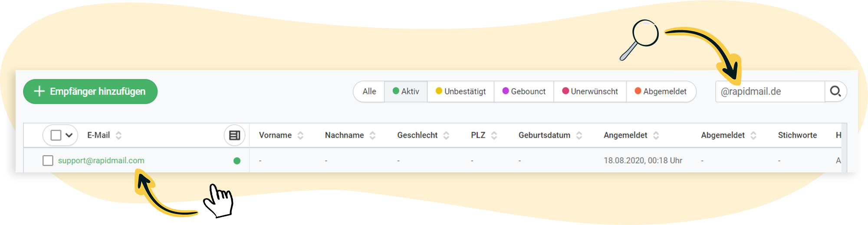Open the support@rapidmail.com recipient link

(x=101, y=161)
